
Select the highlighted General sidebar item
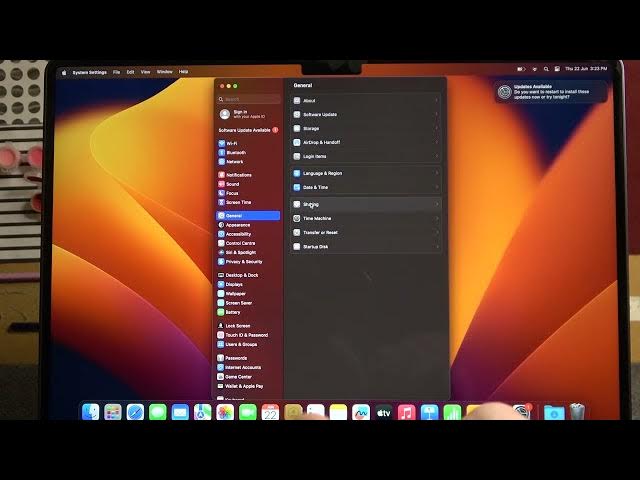point(248,216)
